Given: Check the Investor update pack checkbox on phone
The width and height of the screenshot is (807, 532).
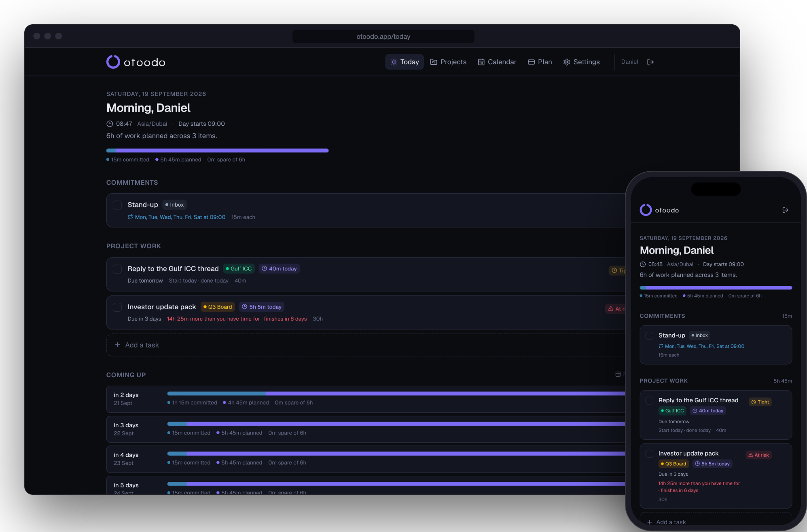Looking at the screenshot, I should (x=649, y=454).
